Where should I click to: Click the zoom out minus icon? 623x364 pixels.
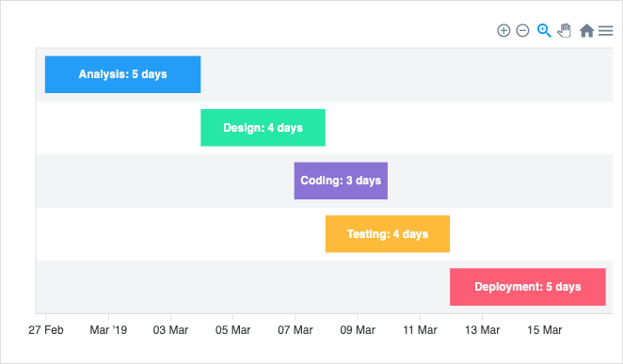click(522, 30)
